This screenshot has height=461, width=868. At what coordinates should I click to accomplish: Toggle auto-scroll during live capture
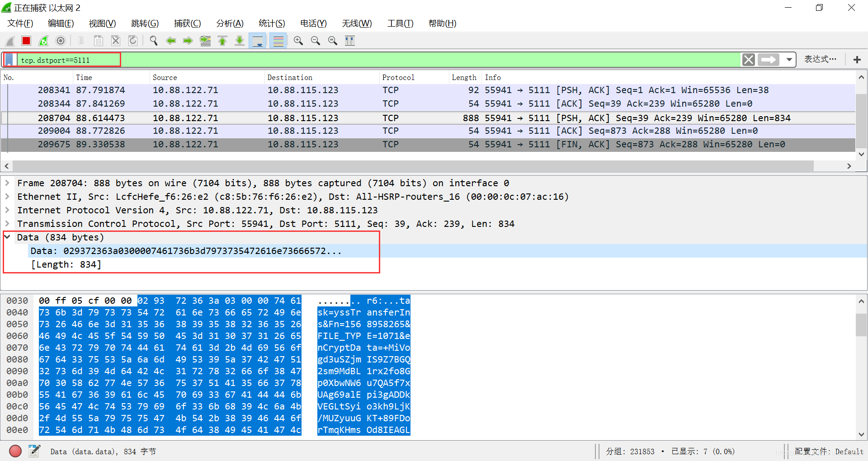(x=258, y=41)
